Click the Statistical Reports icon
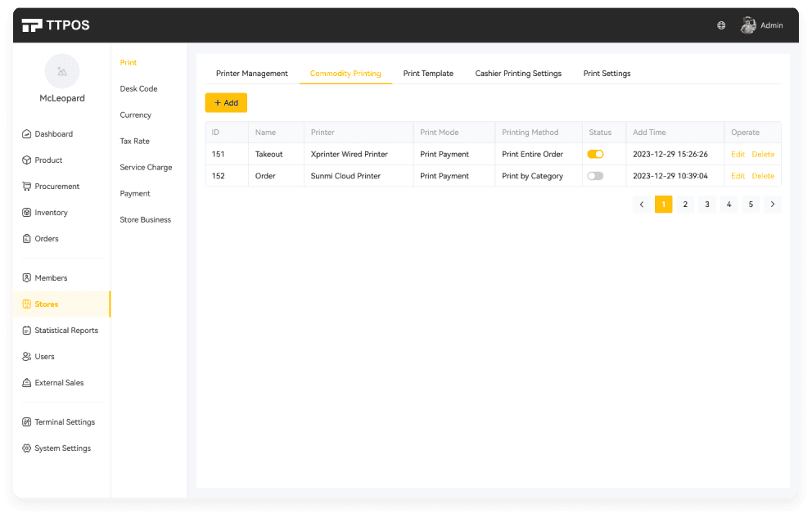The image size is (812, 518). pos(26,330)
